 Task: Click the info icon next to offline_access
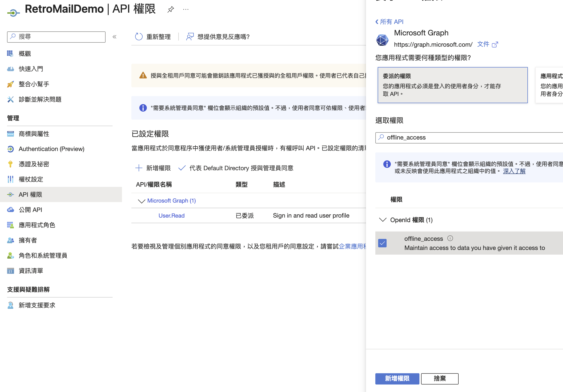(450, 238)
